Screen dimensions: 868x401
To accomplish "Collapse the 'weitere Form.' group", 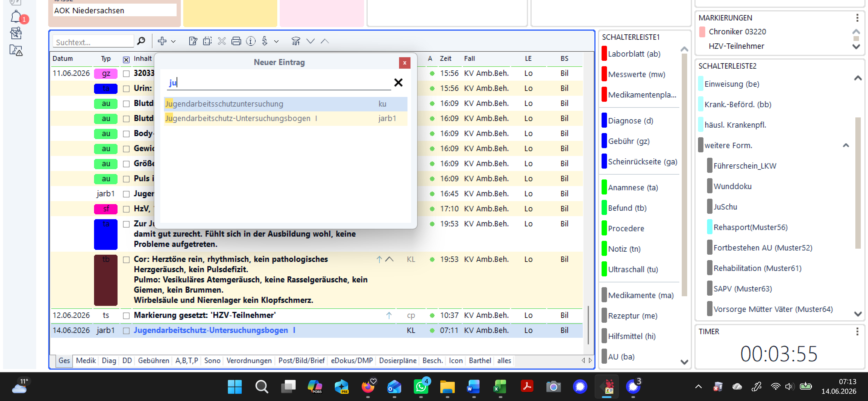I will (x=845, y=145).
